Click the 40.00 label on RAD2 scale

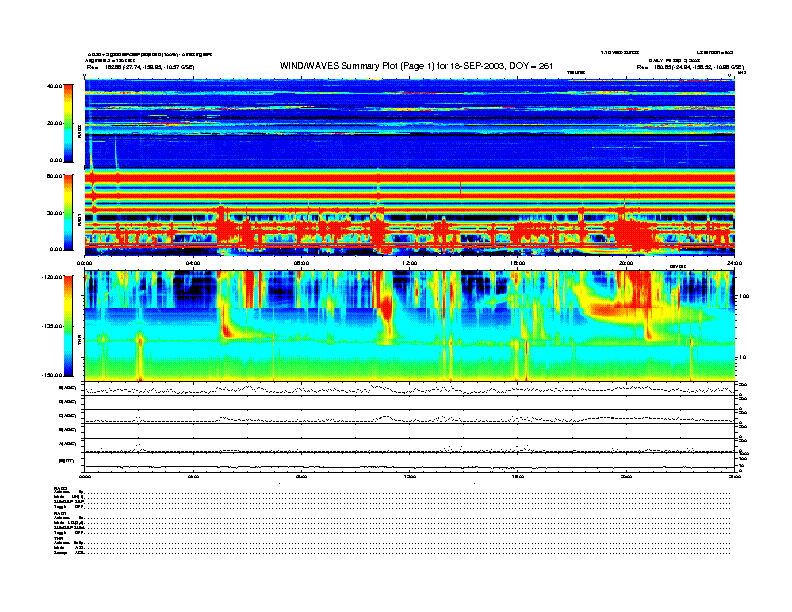pyautogui.click(x=55, y=86)
